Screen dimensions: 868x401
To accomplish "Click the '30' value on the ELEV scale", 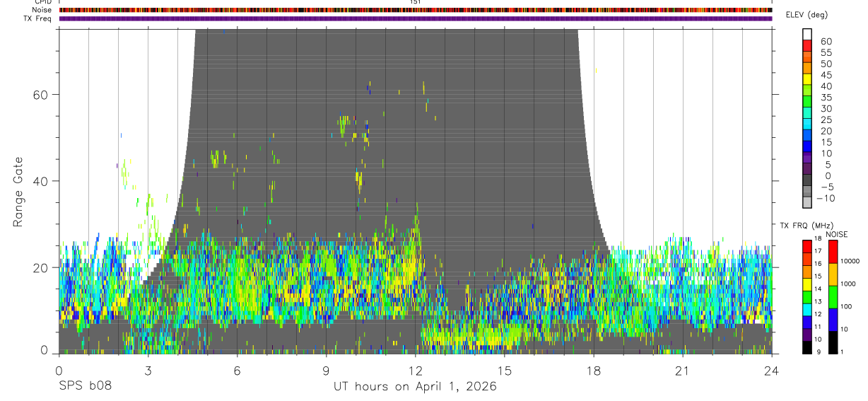I will [826, 108].
